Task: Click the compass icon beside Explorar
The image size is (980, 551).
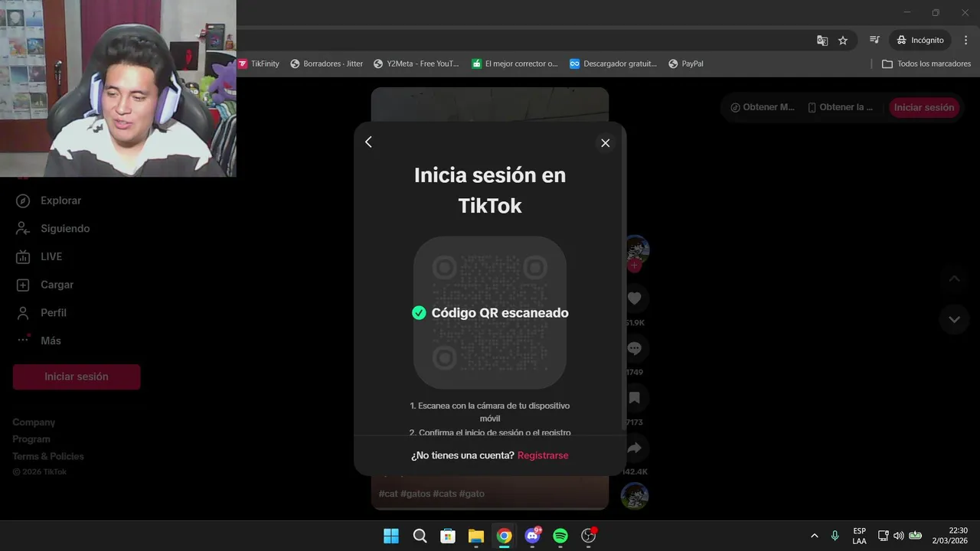Action: (x=23, y=201)
